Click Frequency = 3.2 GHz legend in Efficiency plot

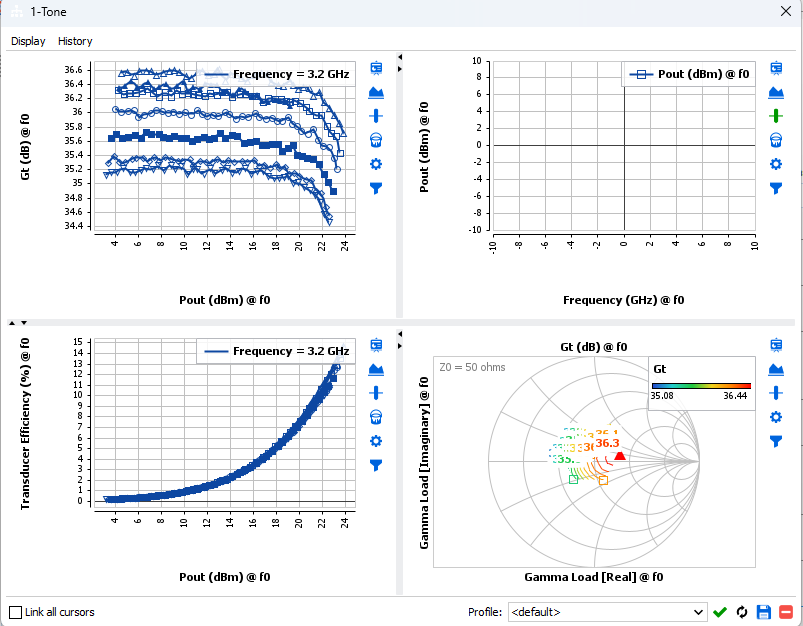[277, 351]
